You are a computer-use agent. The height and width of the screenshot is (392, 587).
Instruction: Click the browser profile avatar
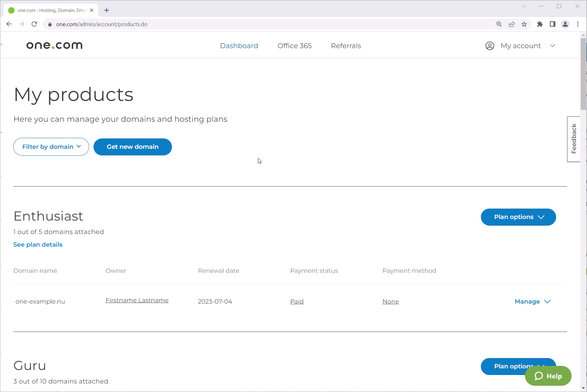click(x=565, y=24)
